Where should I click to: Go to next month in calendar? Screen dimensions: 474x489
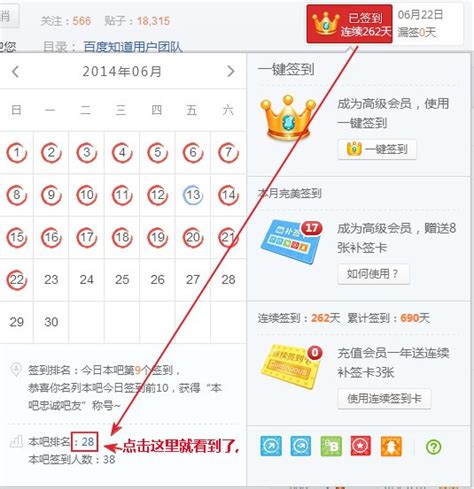(x=231, y=71)
